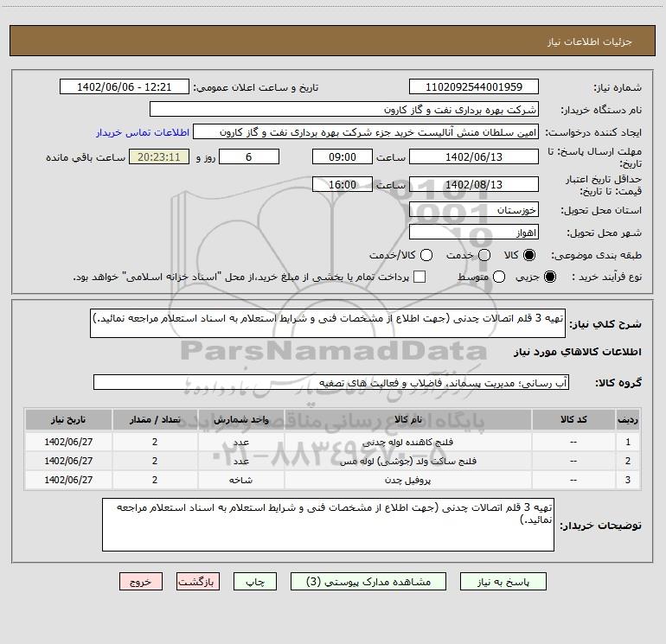This screenshot has height=644, width=666.
Task: Click the city field اهواز
Action: (474, 233)
